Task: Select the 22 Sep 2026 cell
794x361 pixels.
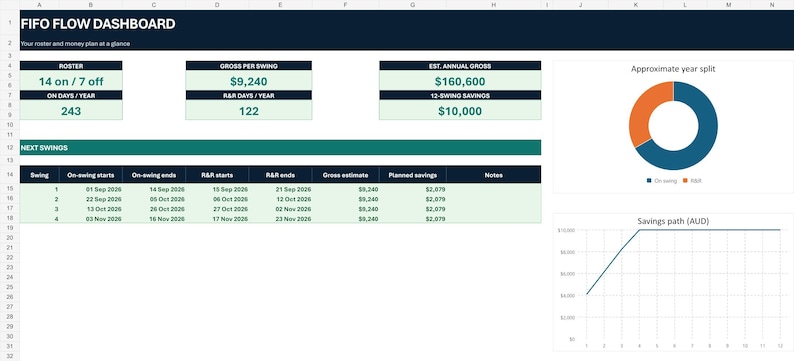Action: [91, 199]
